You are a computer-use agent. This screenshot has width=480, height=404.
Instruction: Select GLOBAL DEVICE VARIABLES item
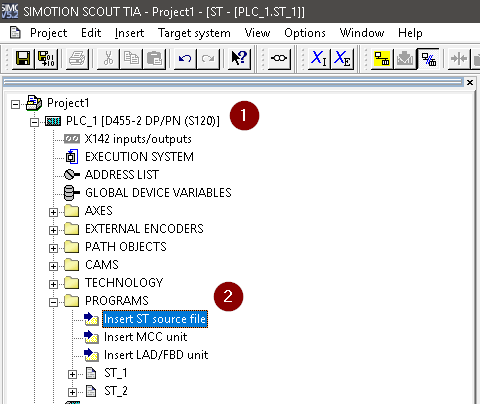(158, 193)
